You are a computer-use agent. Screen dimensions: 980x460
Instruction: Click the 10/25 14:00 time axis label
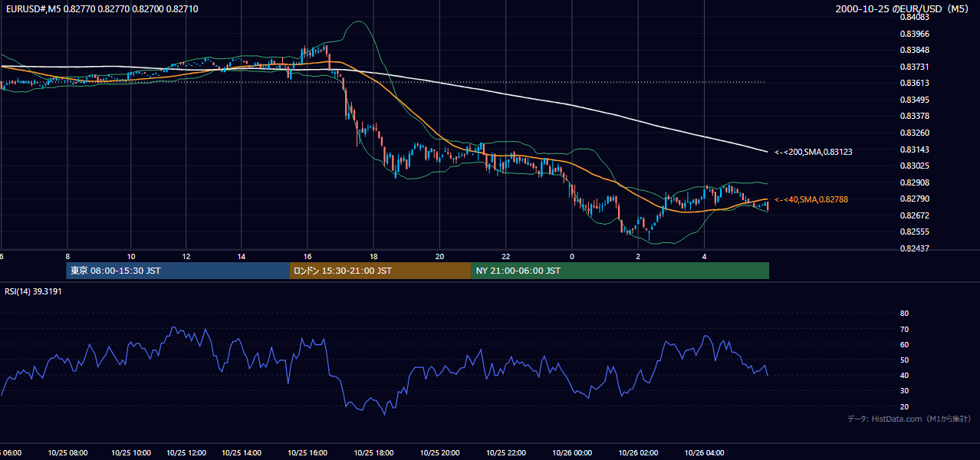(242, 453)
